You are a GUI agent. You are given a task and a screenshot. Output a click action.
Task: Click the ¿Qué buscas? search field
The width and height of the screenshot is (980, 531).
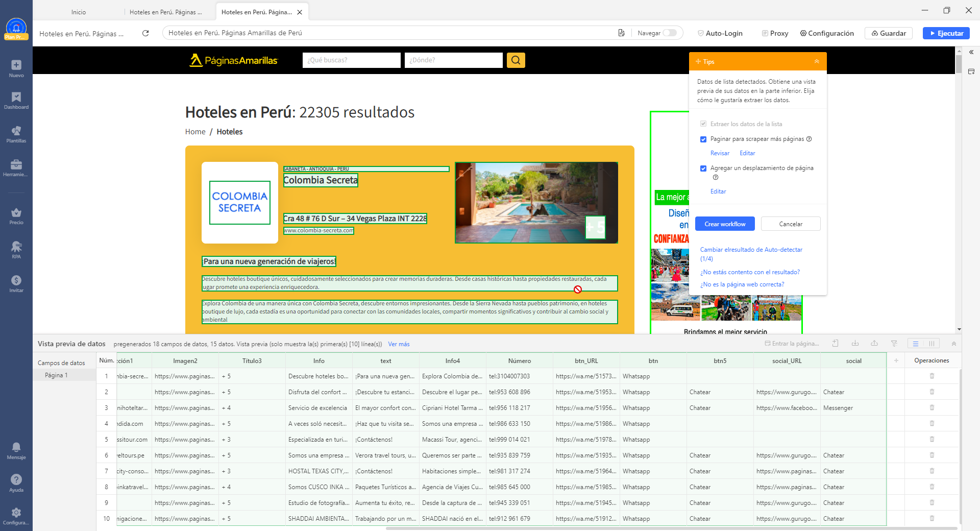pos(352,60)
